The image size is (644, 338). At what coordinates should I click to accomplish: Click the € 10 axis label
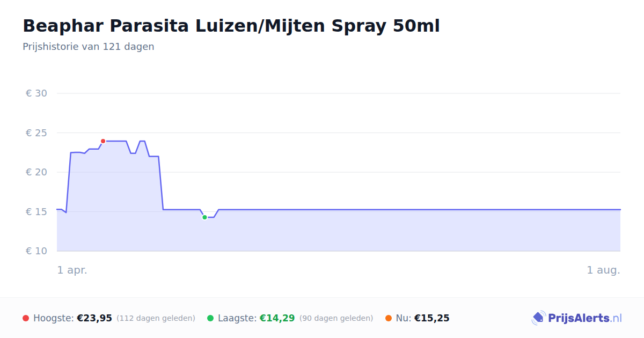point(36,251)
